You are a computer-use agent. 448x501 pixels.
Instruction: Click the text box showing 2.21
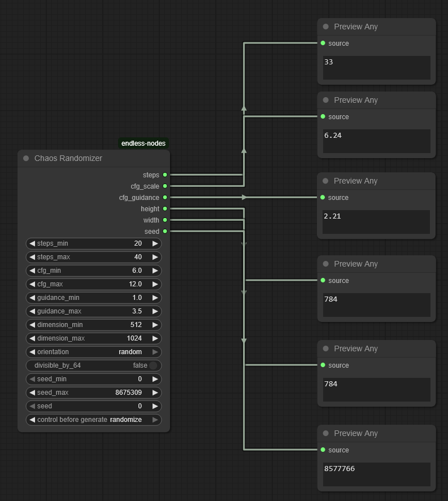[x=376, y=222]
